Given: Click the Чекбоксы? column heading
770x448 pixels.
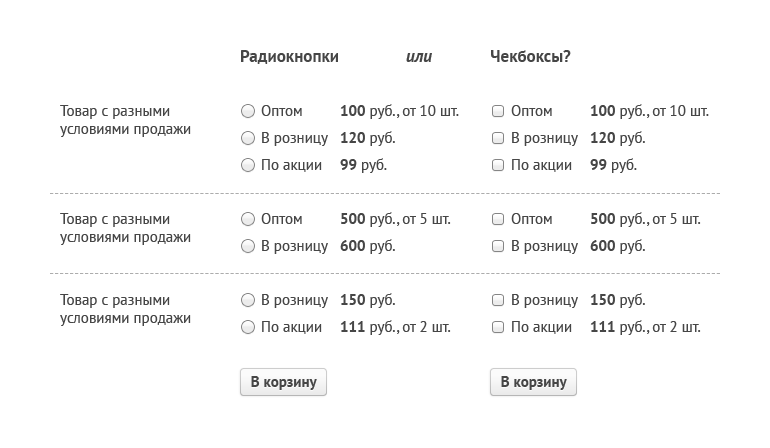Looking at the screenshot, I should point(530,57).
